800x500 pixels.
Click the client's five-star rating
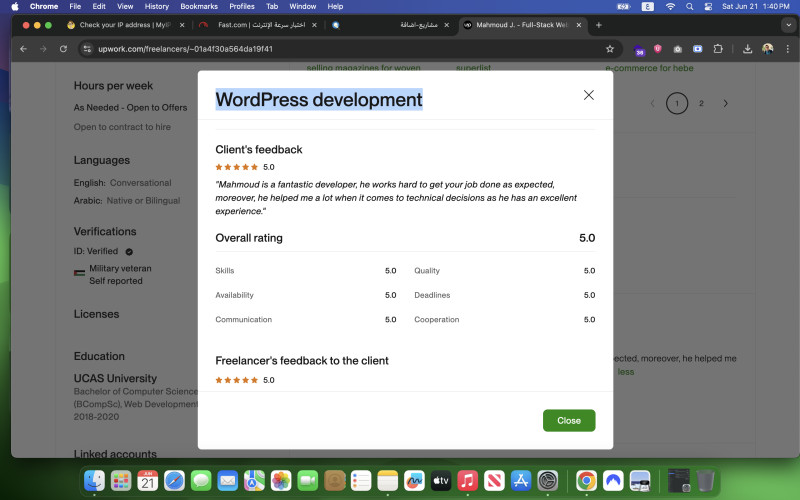[237, 167]
